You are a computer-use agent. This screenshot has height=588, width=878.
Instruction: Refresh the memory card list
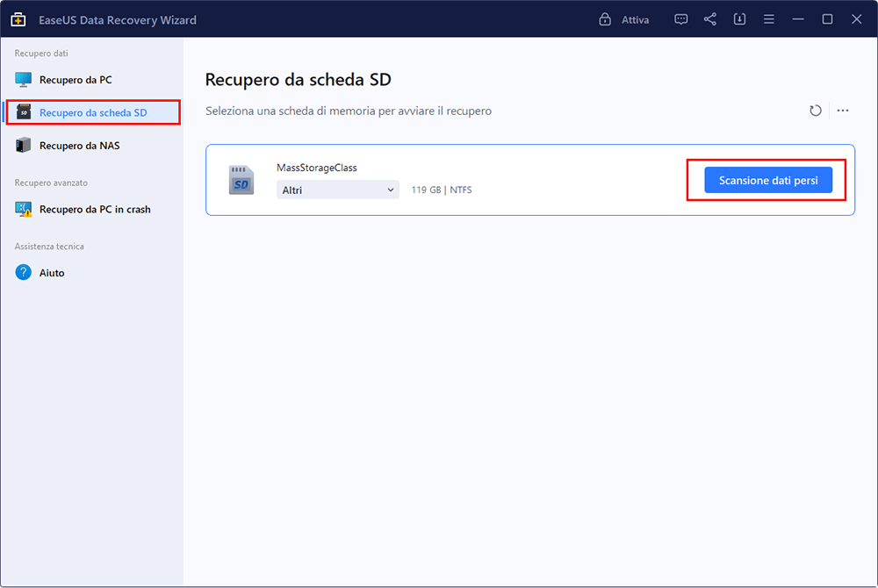pyautogui.click(x=816, y=111)
